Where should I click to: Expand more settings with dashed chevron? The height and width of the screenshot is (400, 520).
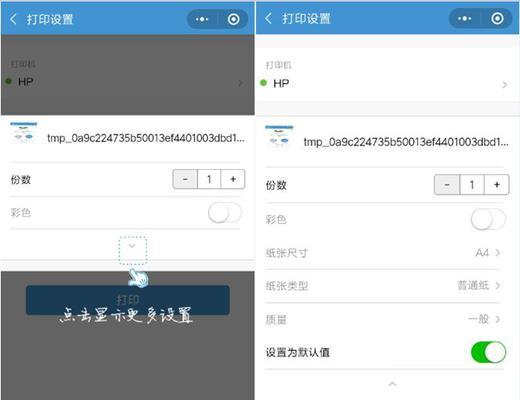point(133,250)
